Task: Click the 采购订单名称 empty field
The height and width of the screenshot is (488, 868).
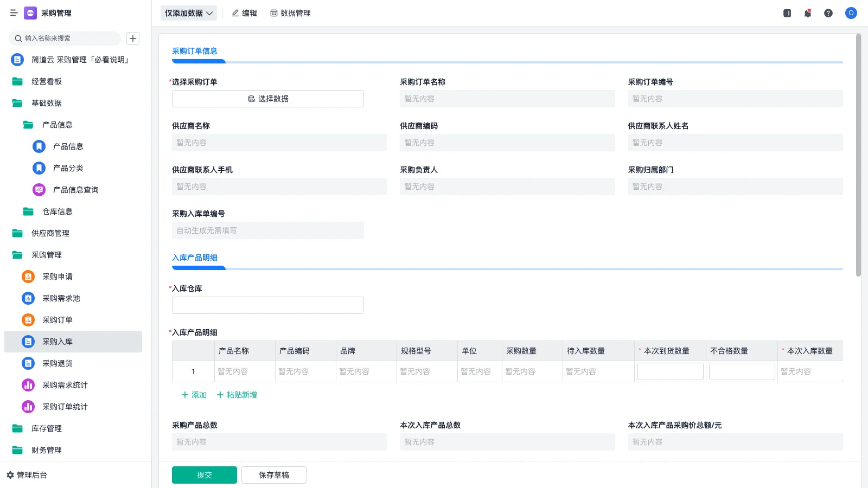Action: coord(507,99)
